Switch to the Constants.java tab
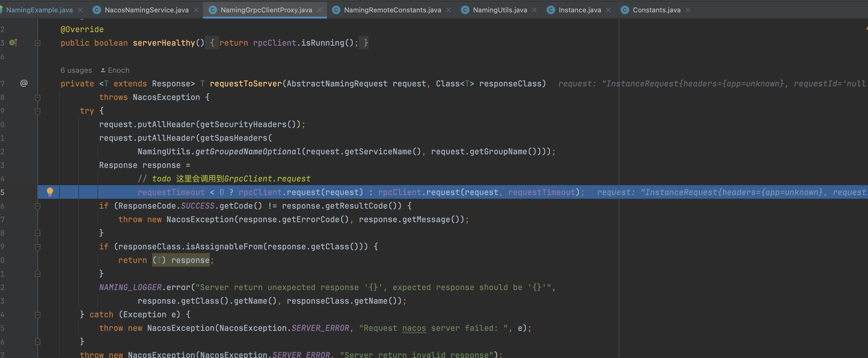868x358 pixels. [656, 10]
